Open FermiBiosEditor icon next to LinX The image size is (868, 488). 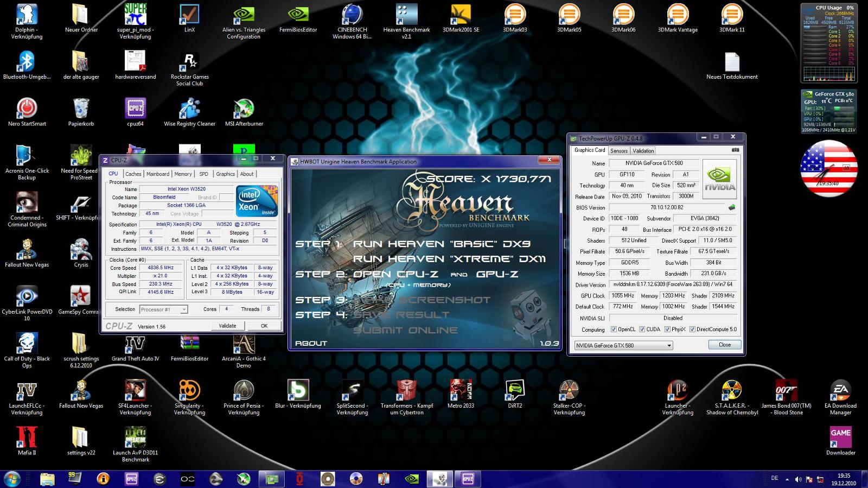[298, 18]
